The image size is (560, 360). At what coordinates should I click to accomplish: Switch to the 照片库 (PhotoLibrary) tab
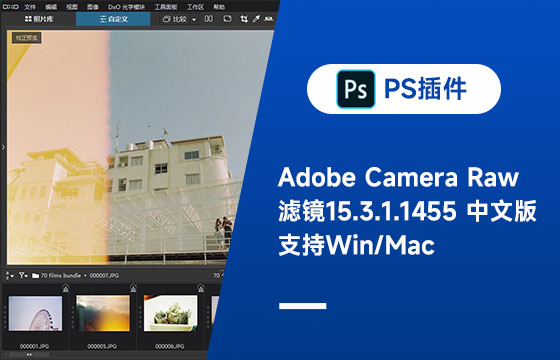click(39, 19)
